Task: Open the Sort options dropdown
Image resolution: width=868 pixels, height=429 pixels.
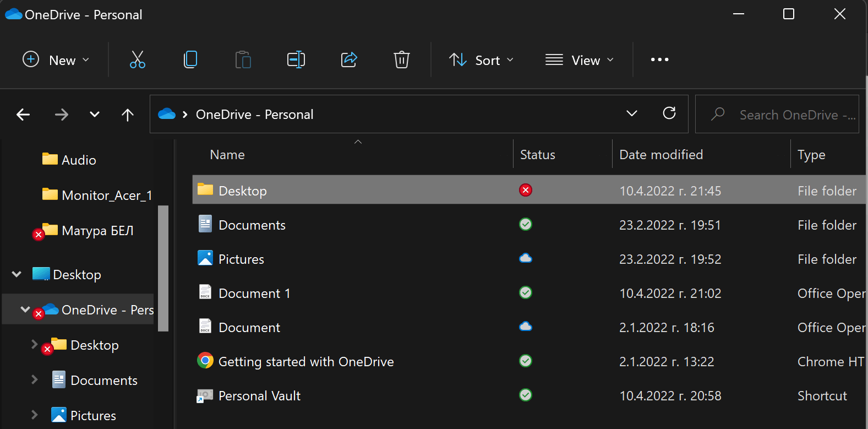Action: point(482,59)
